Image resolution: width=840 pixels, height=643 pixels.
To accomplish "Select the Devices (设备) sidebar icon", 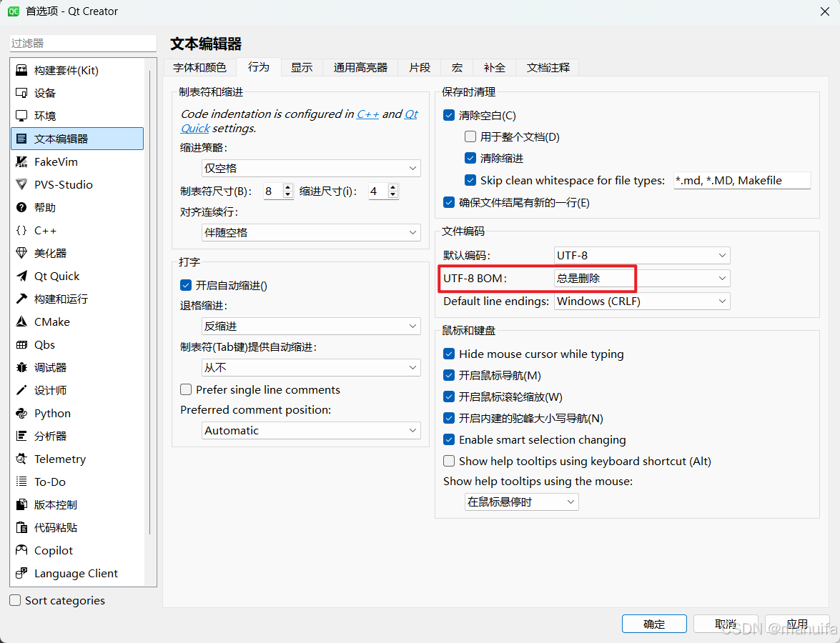I will 21,93.
